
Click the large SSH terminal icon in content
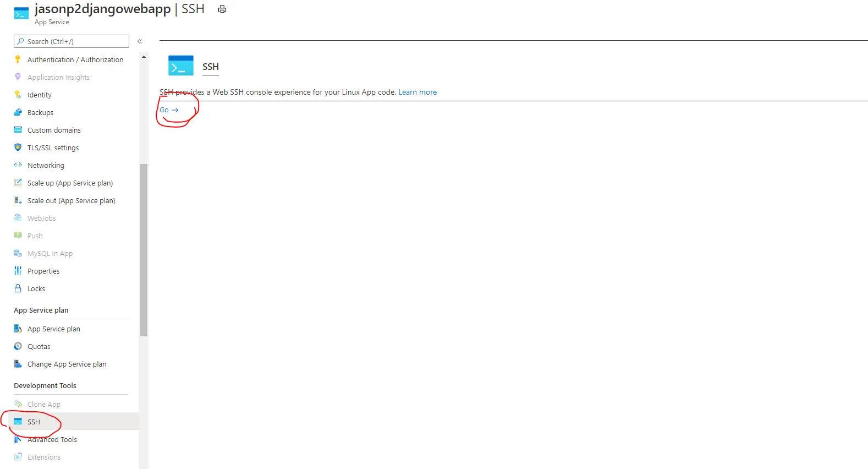(181, 66)
